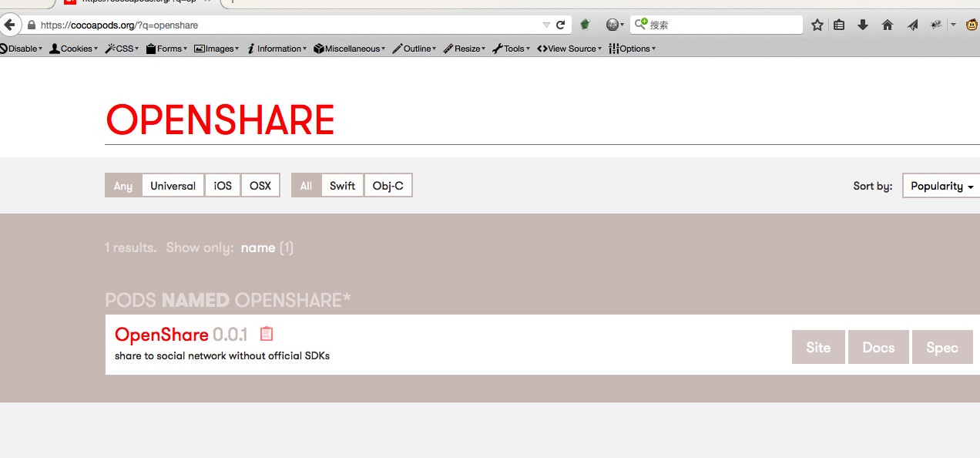Click the paper plane send icon
The image size is (980, 458).
coord(912,25)
